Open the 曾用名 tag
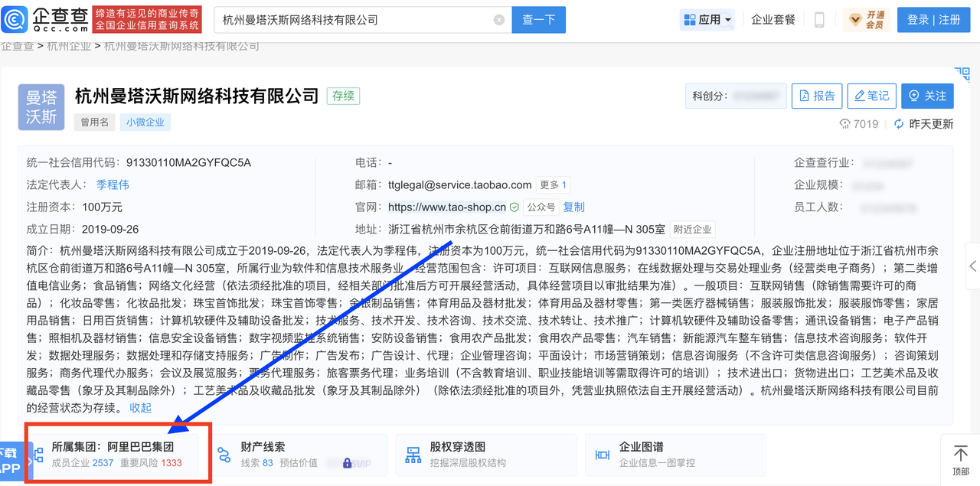This screenshot has width=980, height=486. (95, 122)
